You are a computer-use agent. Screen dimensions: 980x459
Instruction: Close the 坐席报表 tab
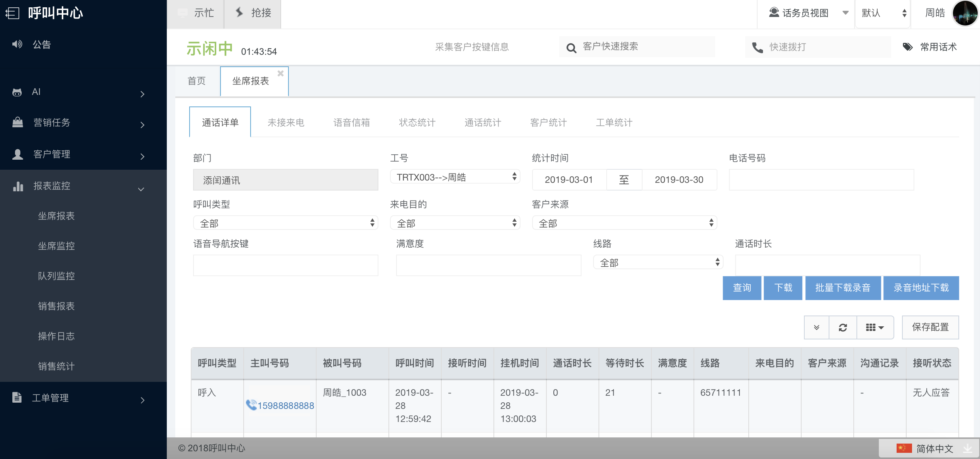281,73
